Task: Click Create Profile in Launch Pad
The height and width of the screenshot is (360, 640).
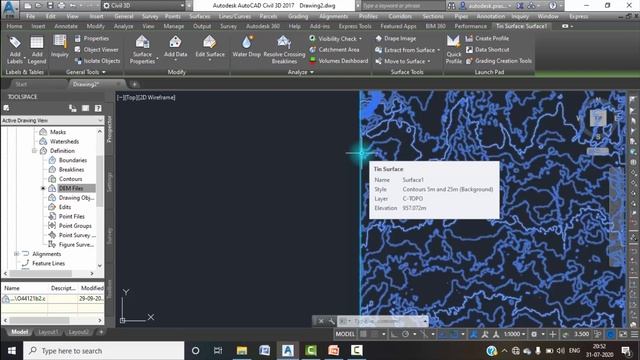Action: click(x=487, y=38)
